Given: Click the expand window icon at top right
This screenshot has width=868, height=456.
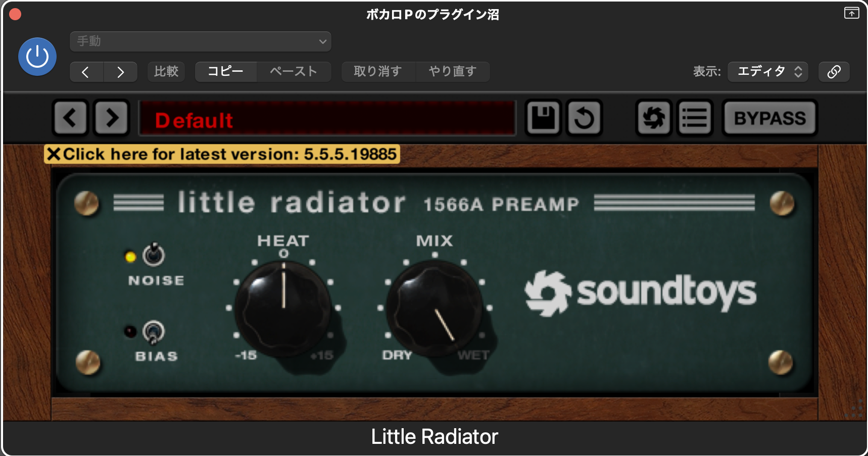Looking at the screenshot, I should pos(852,13).
